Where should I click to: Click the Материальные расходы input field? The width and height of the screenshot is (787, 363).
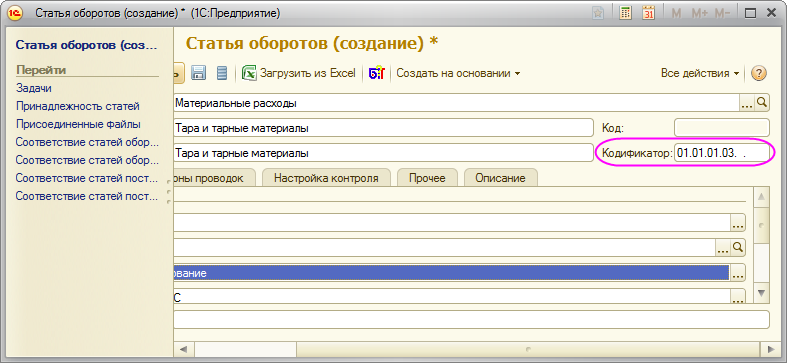[456, 103]
